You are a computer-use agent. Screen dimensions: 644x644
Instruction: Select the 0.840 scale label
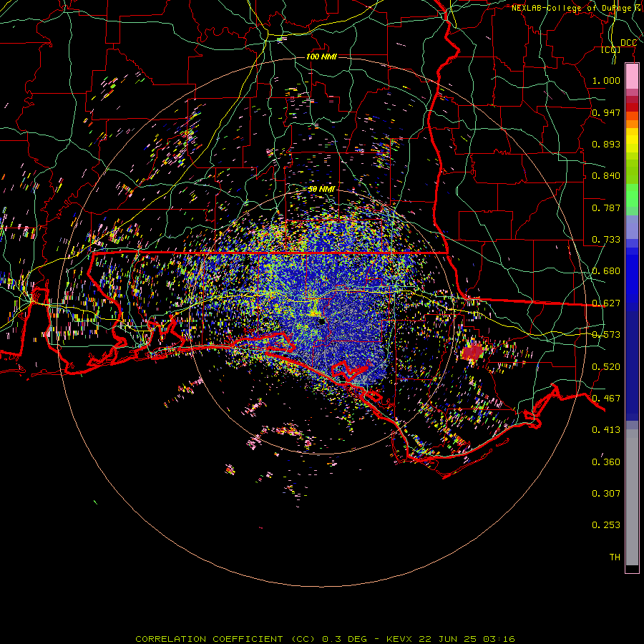(606, 176)
